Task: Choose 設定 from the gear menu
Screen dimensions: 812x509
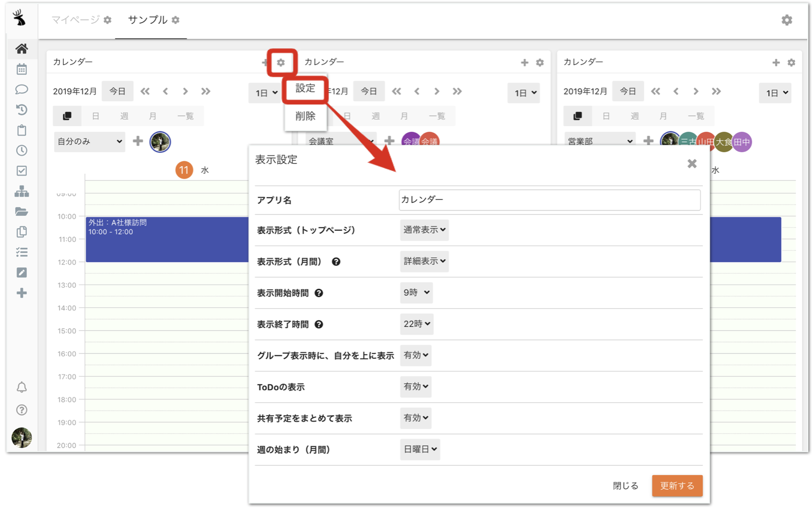Action: point(305,88)
